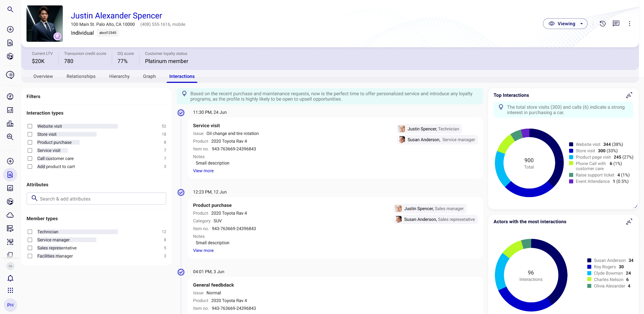Click the Search & add attributes field

pyautogui.click(x=96, y=199)
